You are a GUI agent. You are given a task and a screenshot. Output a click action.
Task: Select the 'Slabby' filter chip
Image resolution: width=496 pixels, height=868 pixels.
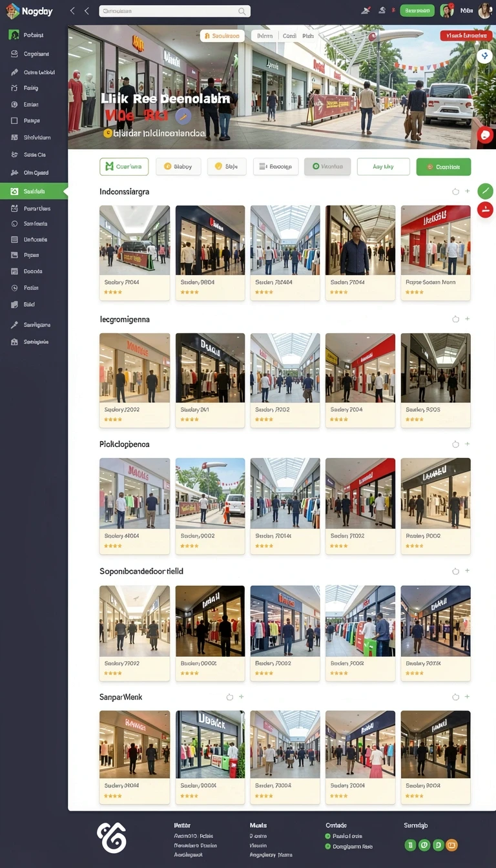tap(178, 167)
